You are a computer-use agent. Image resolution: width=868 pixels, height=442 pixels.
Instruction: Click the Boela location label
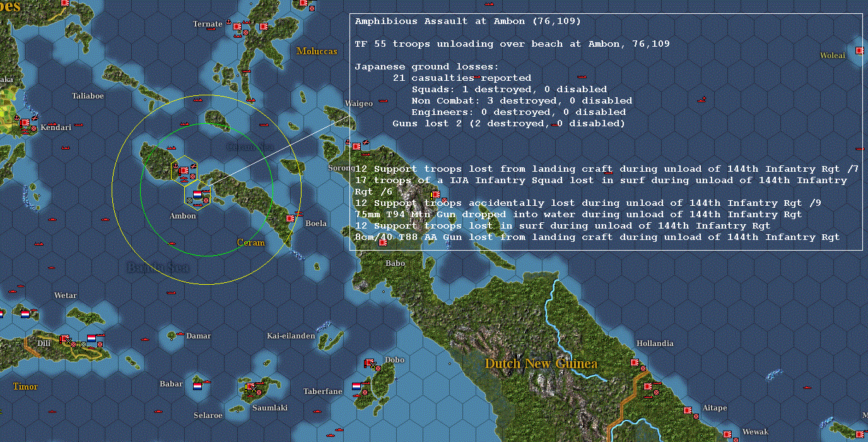click(x=316, y=224)
